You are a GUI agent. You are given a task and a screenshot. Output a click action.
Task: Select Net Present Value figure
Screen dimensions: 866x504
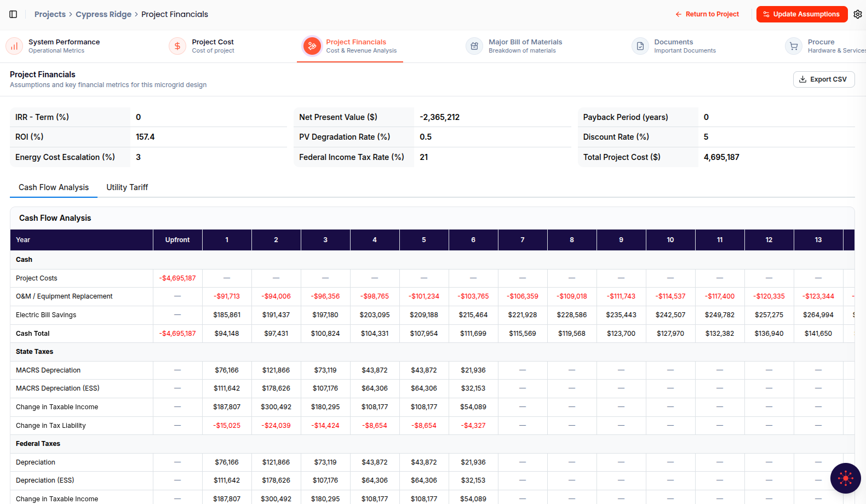click(x=440, y=117)
